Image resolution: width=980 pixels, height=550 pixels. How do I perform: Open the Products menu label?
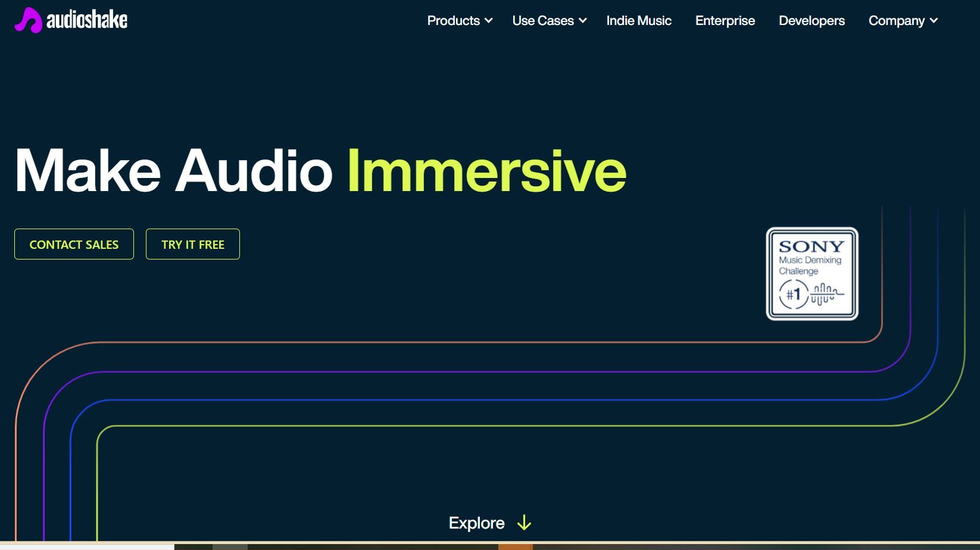point(453,21)
